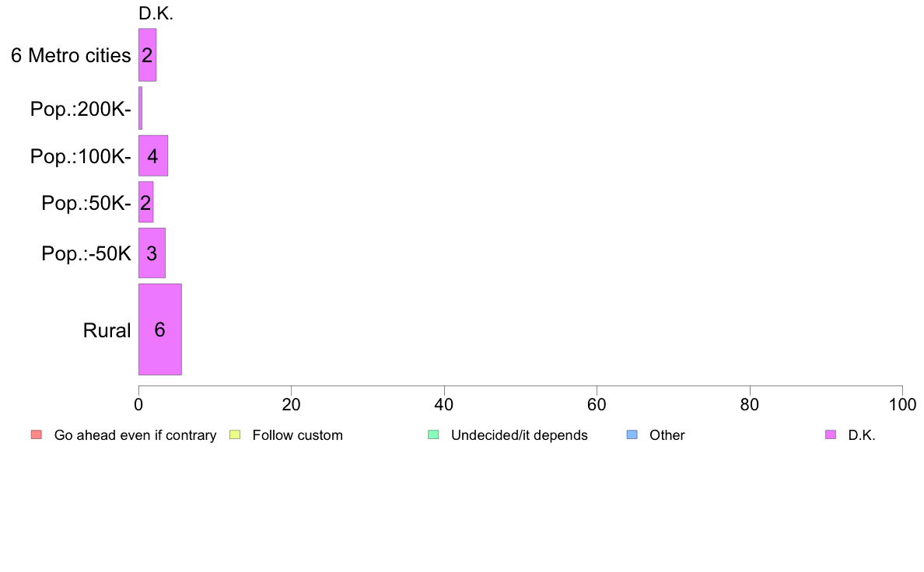The width and height of the screenshot is (924, 572).
Task: Select the Pop.:50K- bar showing 2
Action: 145,202
